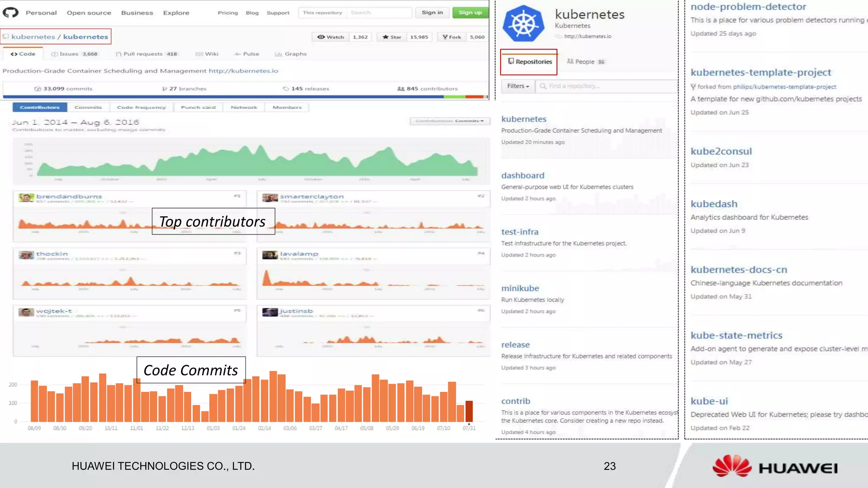The image size is (868, 488).
Task: Select the Code tab
Action: 23,54
